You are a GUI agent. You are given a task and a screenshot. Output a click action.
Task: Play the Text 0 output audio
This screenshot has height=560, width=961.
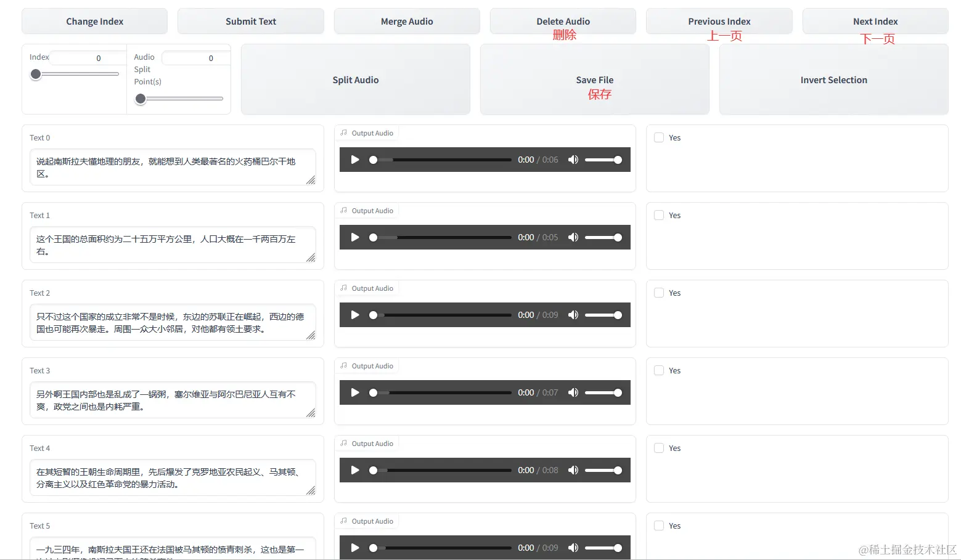click(355, 160)
